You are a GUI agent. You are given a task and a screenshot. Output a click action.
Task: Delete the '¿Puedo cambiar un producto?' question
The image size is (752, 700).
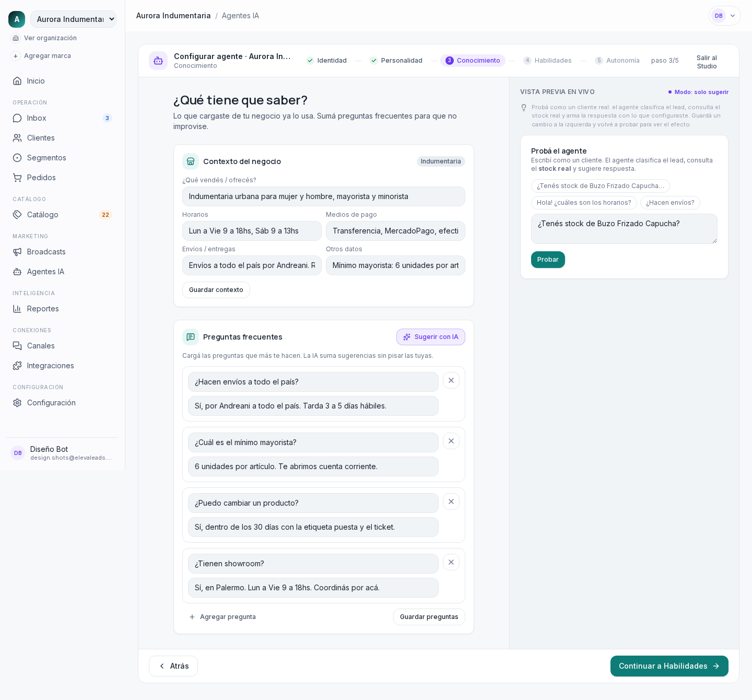click(451, 501)
